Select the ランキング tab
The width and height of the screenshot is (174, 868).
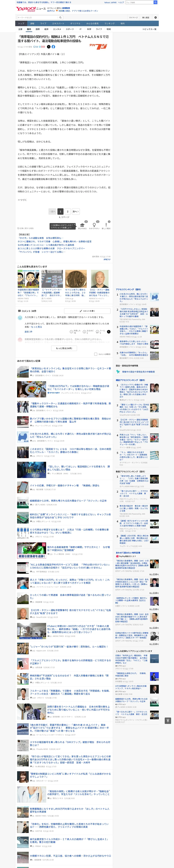click(109, 24)
